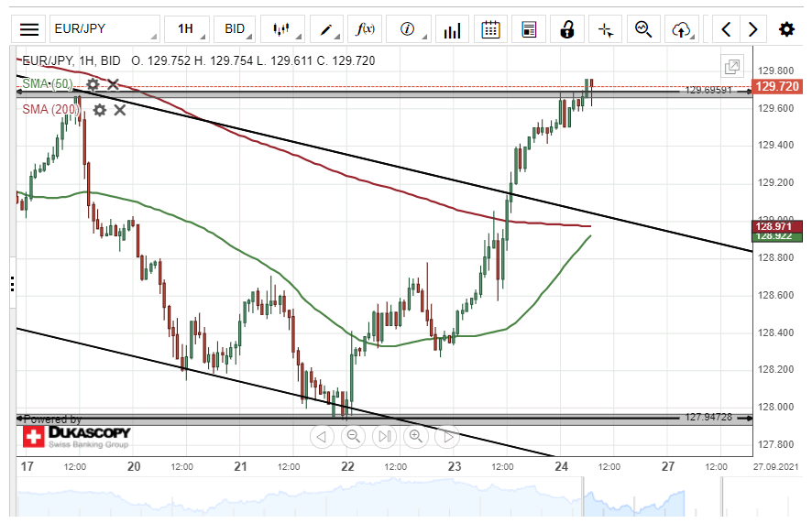
Task: Open the info options dropdown
Action: coord(409,29)
